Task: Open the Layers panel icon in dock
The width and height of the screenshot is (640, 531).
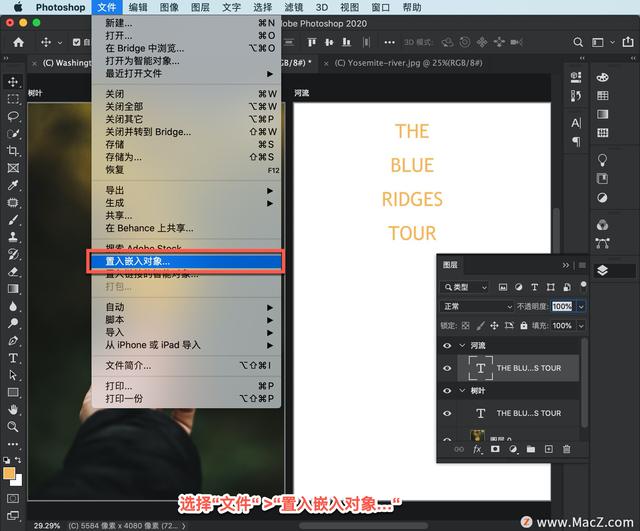Action: [x=602, y=270]
